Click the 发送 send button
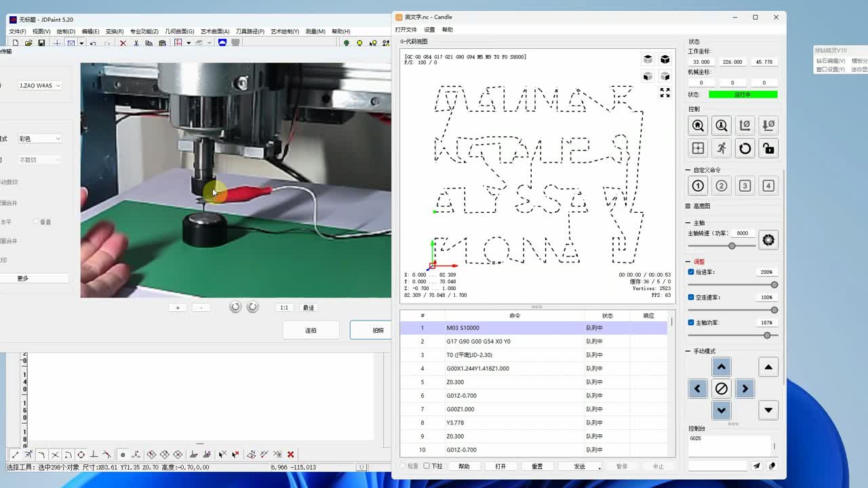The image size is (868, 488). [x=580, y=466]
